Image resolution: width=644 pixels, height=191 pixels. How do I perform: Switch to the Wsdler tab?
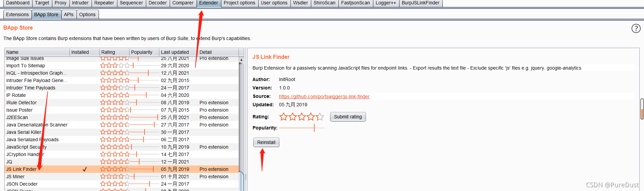tap(301, 3)
